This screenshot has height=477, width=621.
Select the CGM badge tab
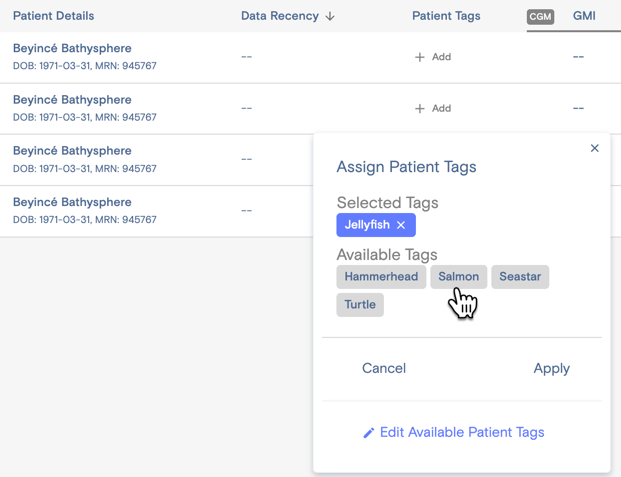(540, 17)
